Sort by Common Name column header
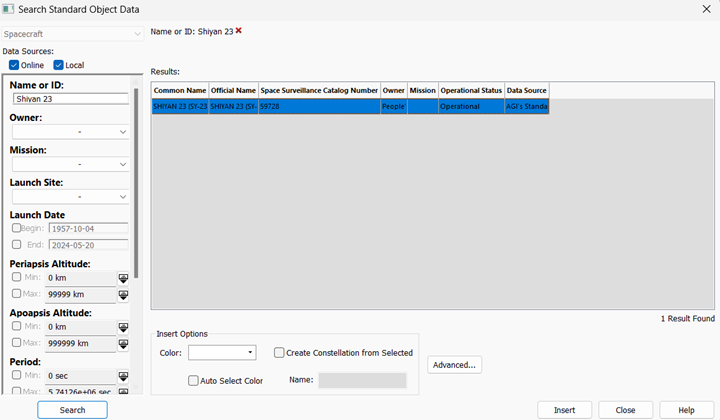Viewport: 720px width, 420px height. tap(180, 90)
